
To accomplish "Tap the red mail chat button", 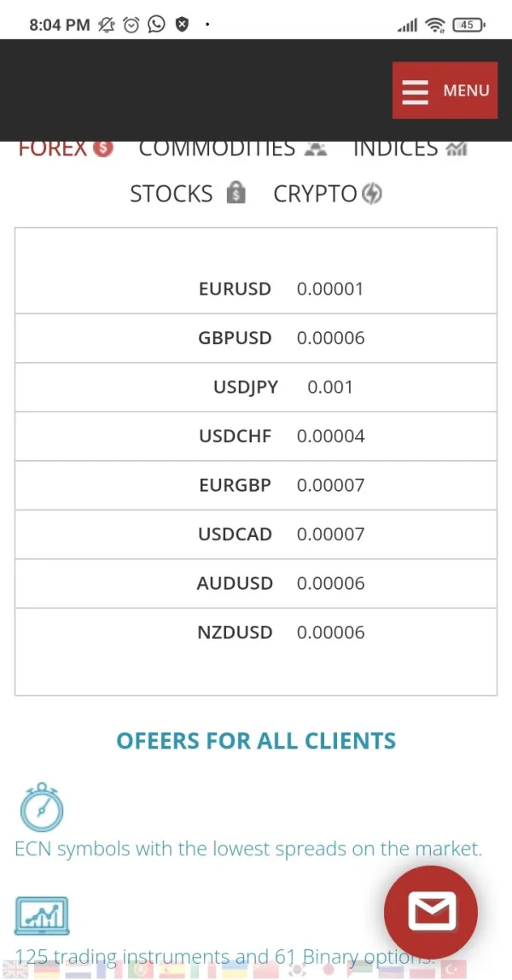I will click(x=431, y=912).
